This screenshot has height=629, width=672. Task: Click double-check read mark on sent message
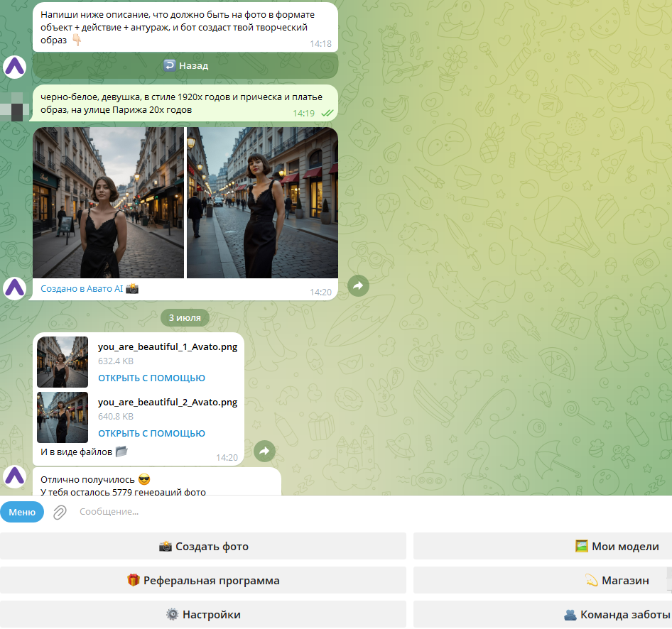(x=327, y=113)
